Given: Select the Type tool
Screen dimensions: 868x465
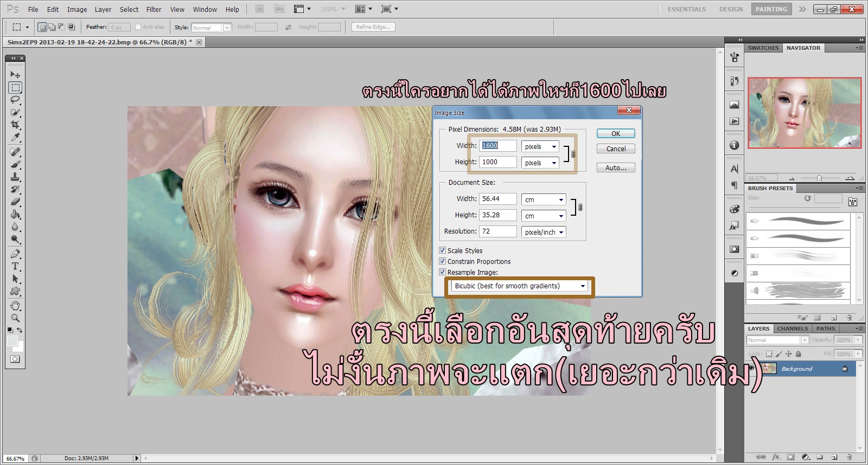Looking at the screenshot, I should point(15,266).
